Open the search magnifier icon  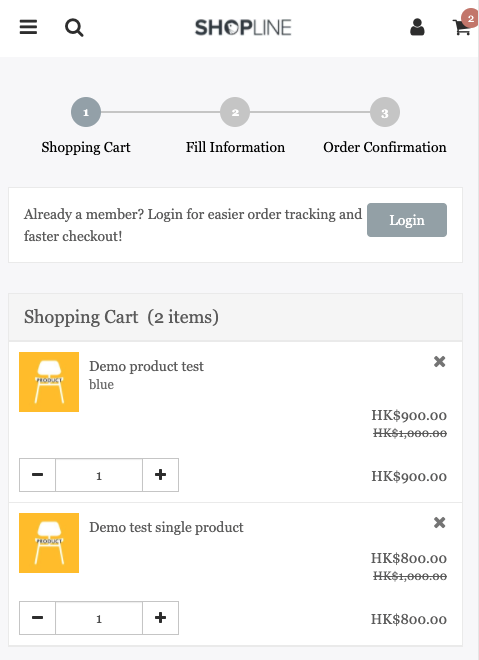click(74, 28)
